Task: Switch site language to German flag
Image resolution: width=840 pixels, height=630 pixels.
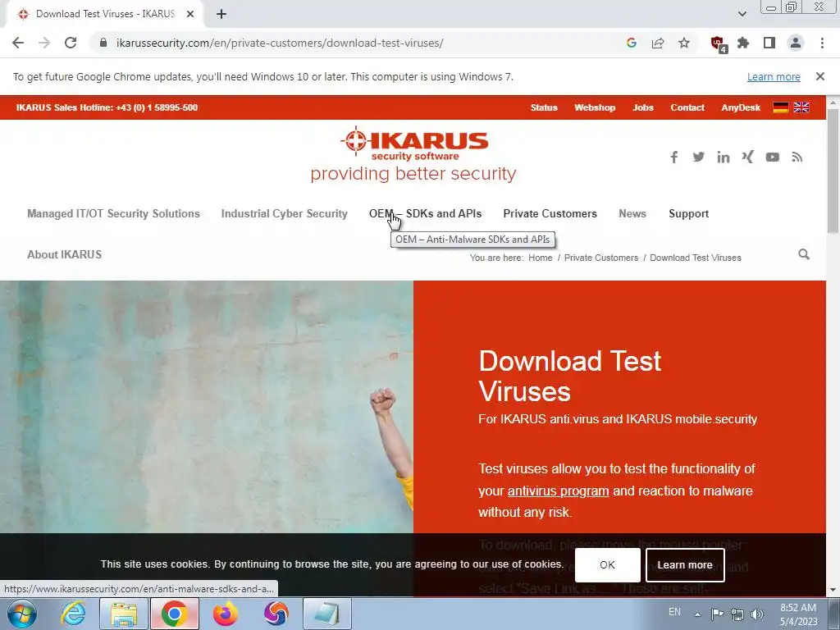Action: (x=781, y=107)
